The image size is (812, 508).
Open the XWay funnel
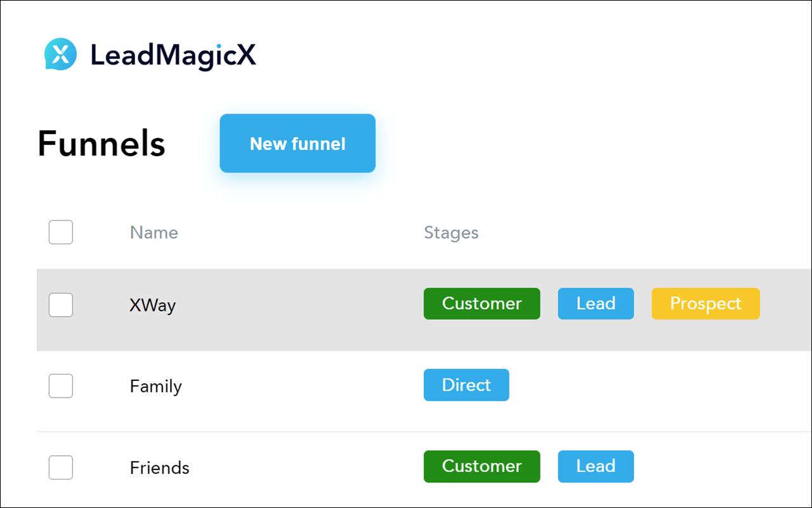[x=152, y=305]
